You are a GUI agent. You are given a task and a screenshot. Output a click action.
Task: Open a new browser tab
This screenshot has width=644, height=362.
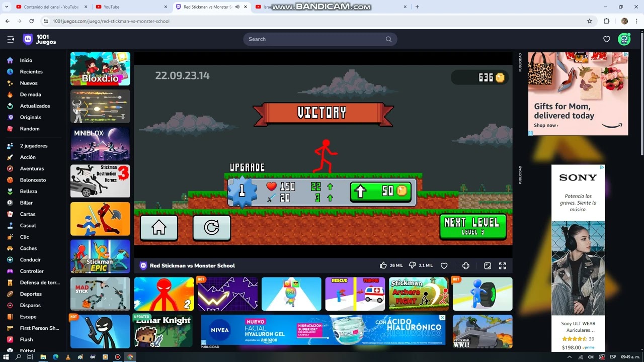pyautogui.click(x=417, y=7)
